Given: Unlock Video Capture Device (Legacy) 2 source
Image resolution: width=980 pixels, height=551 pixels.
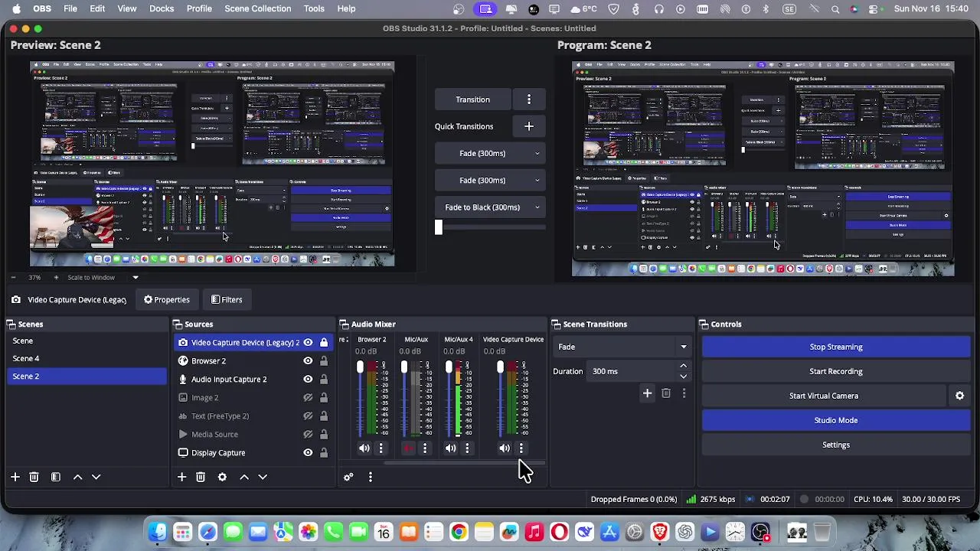Looking at the screenshot, I should coord(324,343).
